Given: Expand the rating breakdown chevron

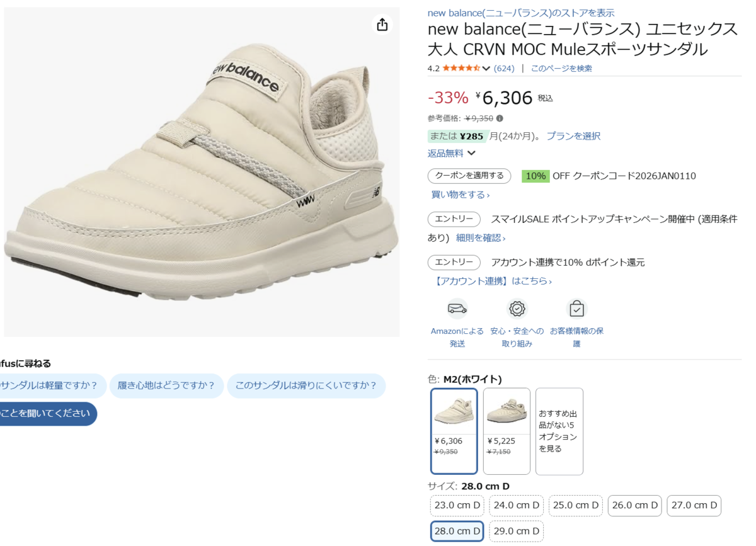Looking at the screenshot, I should 486,68.
